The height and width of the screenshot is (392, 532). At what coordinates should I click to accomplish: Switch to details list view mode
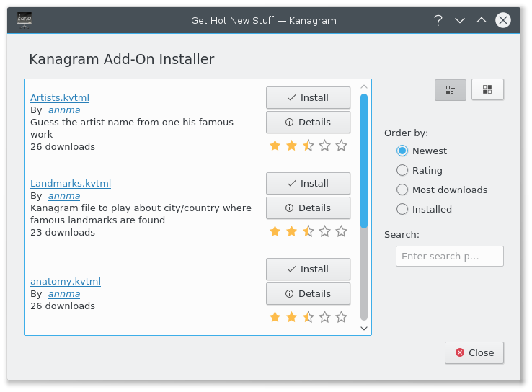pyautogui.click(x=451, y=90)
